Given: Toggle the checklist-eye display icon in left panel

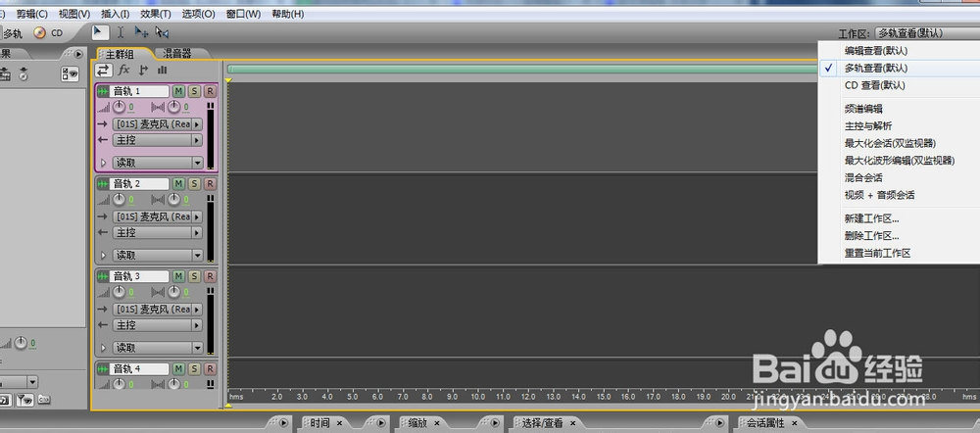Looking at the screenshot, I should tap(70, 74).
